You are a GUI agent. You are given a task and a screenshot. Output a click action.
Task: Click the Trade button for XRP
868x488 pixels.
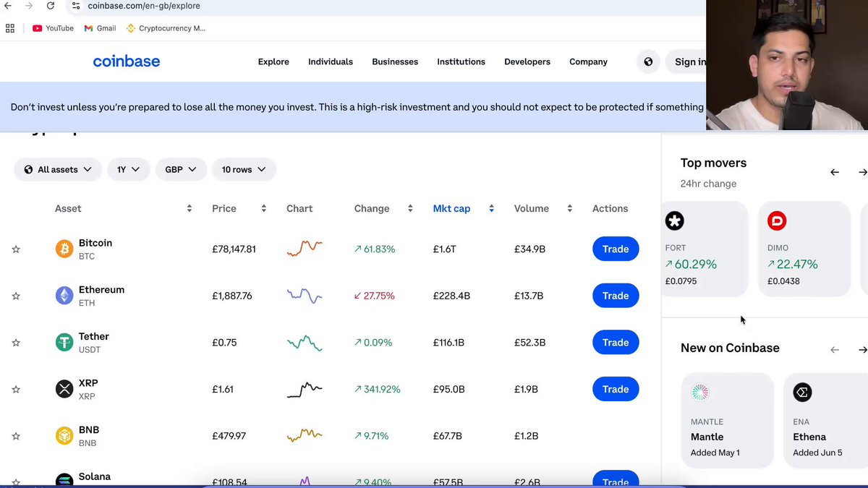point(616,389)
